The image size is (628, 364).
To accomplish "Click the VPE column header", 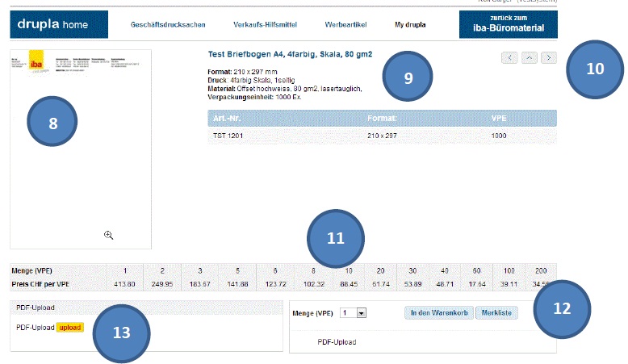I will pos(499,119).
